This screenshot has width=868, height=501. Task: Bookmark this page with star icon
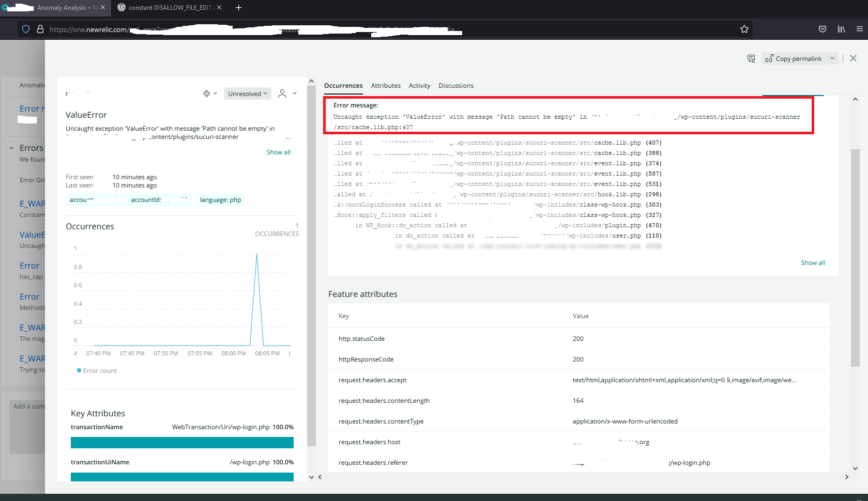pos(744,29)
